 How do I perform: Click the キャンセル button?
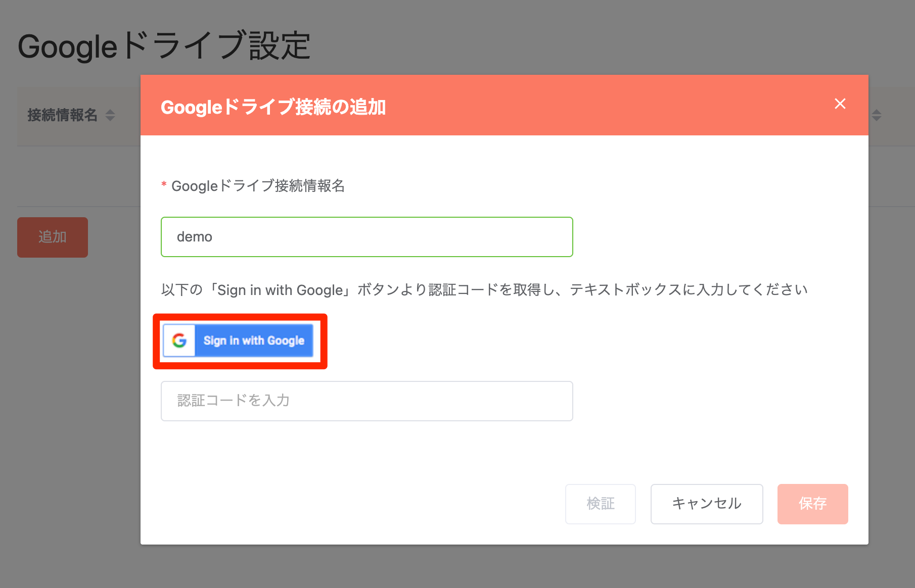pos(706,504)
